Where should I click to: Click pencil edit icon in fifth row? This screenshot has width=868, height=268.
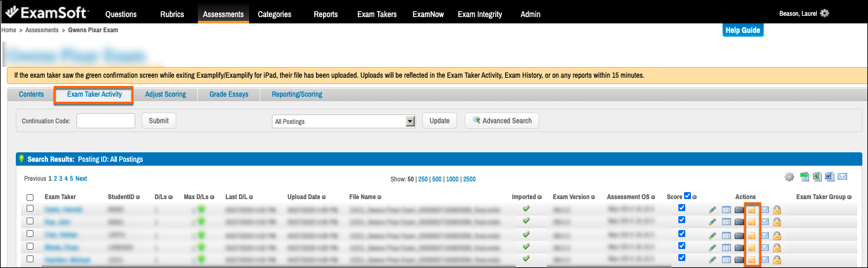pyautogui.click(x=713, y=260)
